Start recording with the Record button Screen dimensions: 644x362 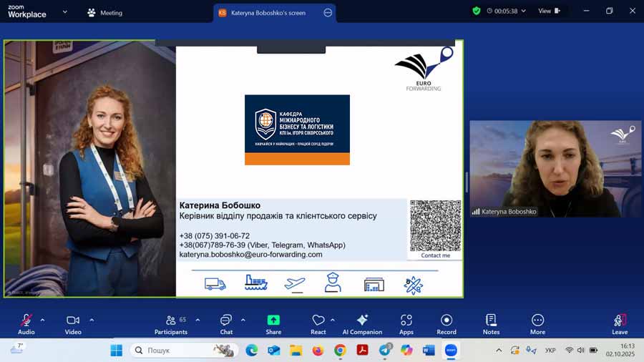447,321
